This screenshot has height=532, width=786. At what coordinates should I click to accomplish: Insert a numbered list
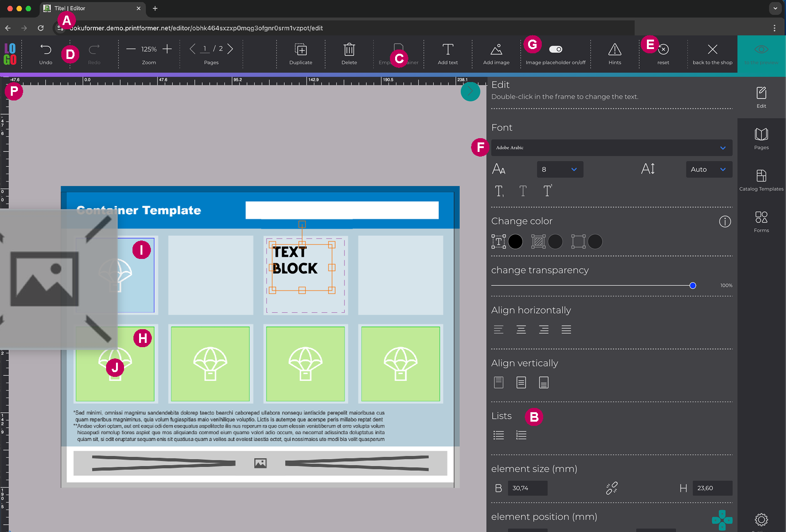521,435
